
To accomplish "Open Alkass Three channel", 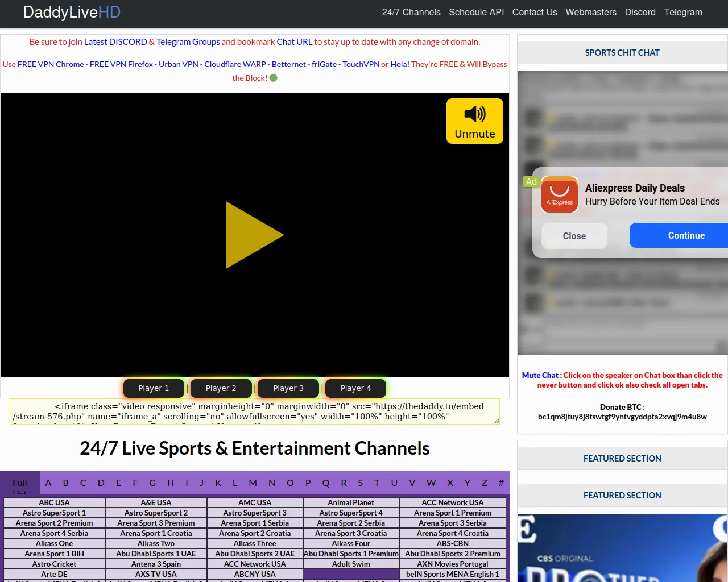I will pyautogui.click(x=255, y=543).
